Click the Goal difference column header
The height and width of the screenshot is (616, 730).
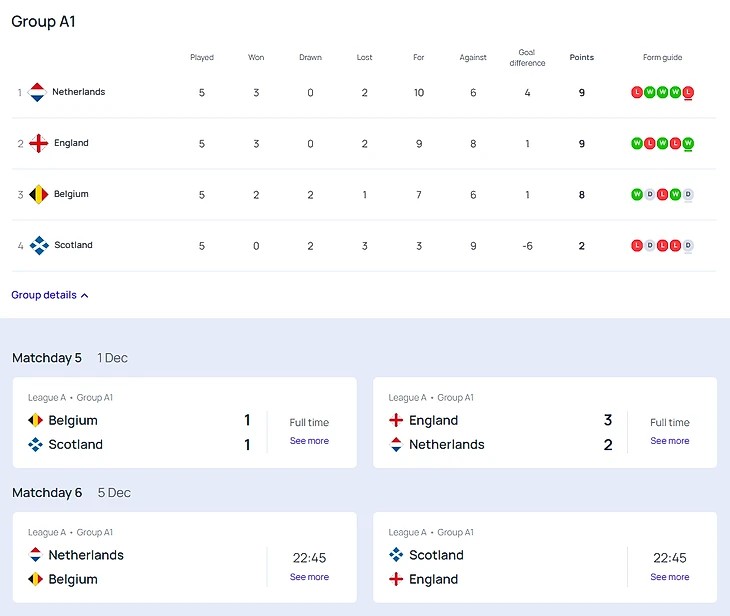coord(527,57)
